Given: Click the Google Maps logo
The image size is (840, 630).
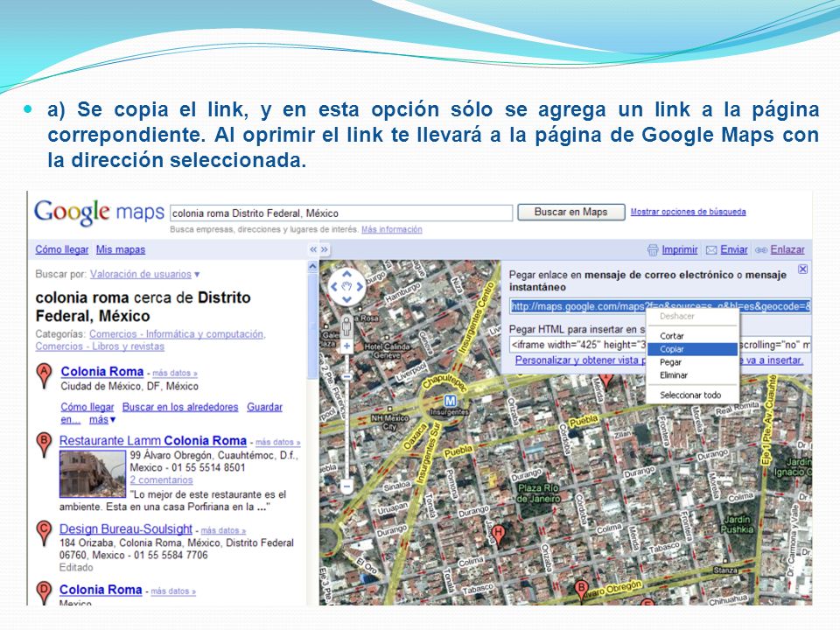Looking at the screenshot, I should [99, 213].
